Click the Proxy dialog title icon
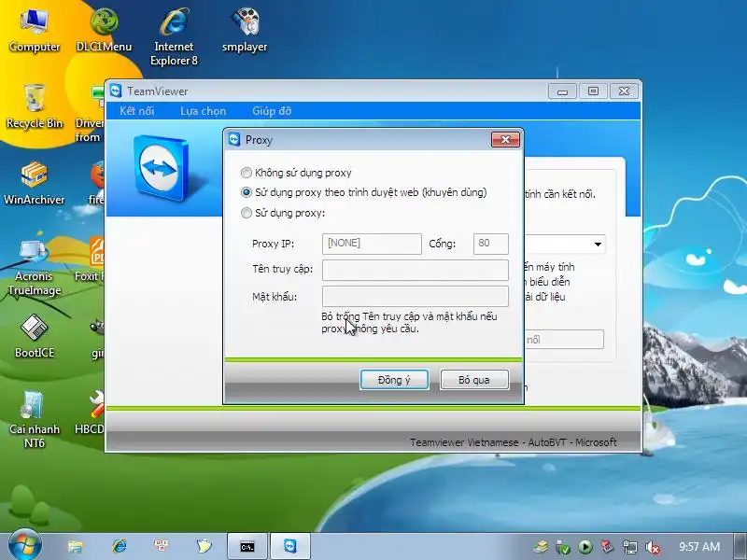Image resolution: width=747 pixels, height=560 pixels. point(234,139)
